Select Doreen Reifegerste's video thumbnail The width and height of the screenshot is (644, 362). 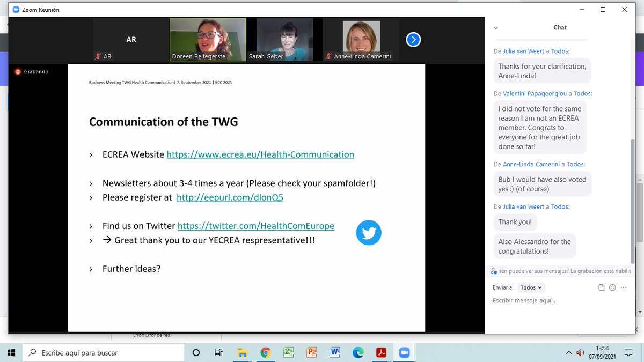208,39
